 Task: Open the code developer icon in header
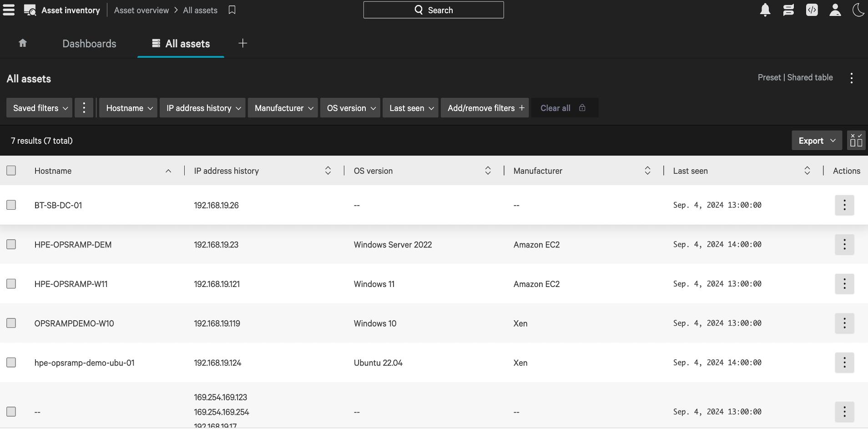[812, 10]
